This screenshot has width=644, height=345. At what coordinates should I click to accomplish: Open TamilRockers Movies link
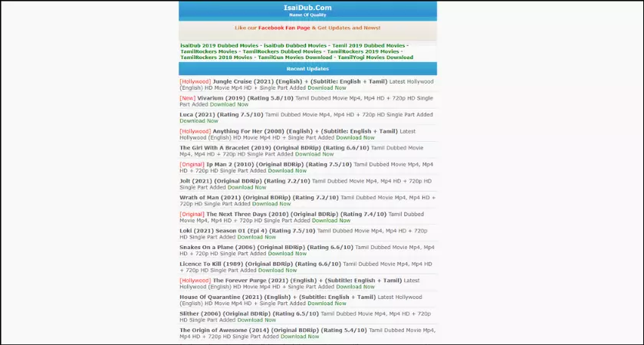coord(209,52)
